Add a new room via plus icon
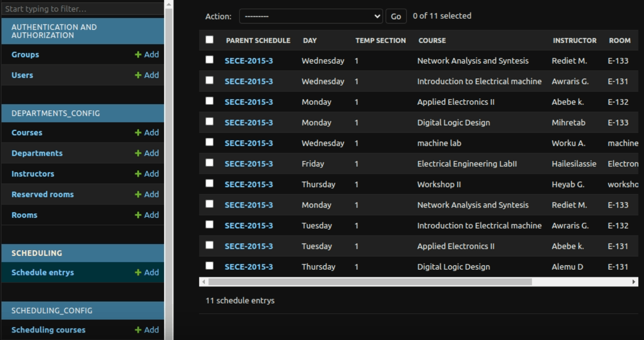Screen dimensions: 644x340 [x=138, y=215]
